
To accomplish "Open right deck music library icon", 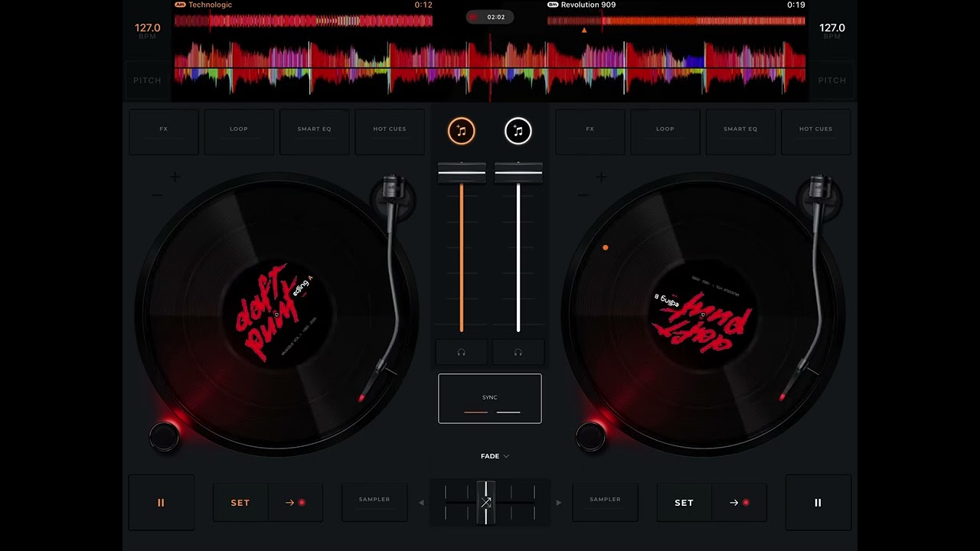I will click(x=518, y=131).
